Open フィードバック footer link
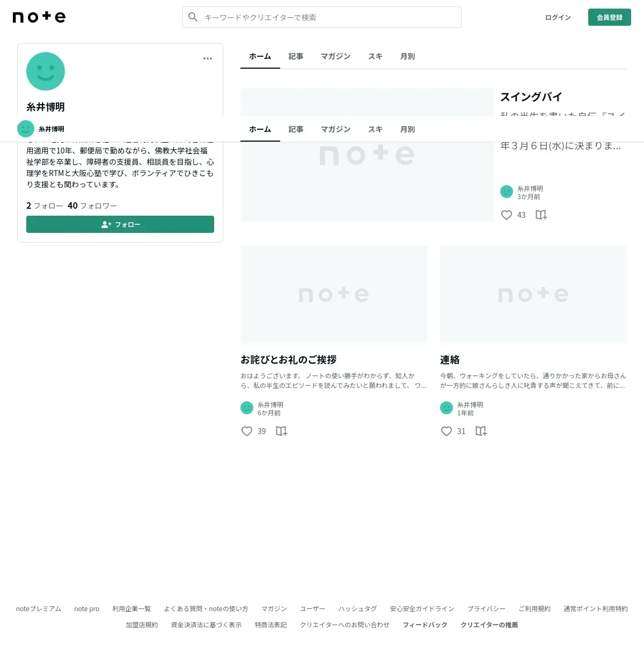This screenshot has width=644, height=653. pos(425,625)
